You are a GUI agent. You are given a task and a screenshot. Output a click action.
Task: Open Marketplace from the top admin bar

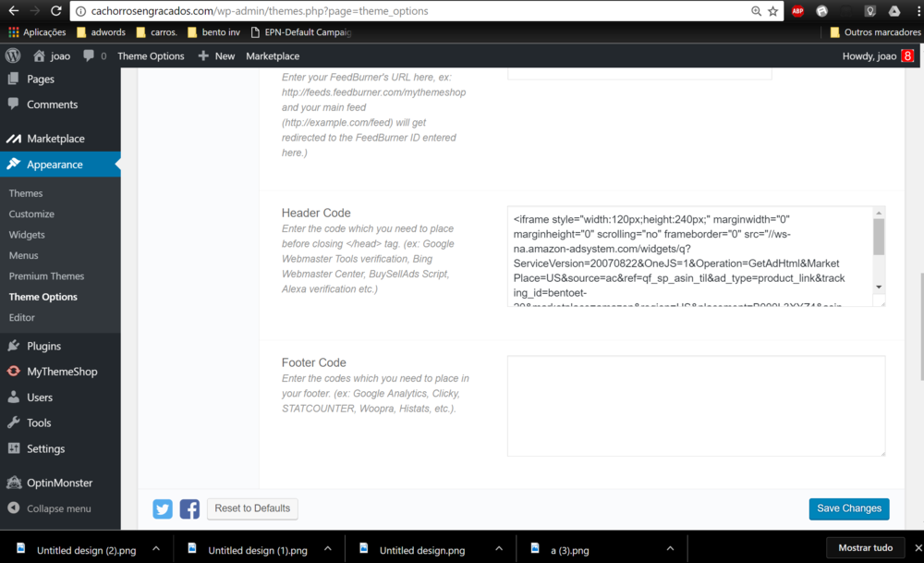coord(272,55)
